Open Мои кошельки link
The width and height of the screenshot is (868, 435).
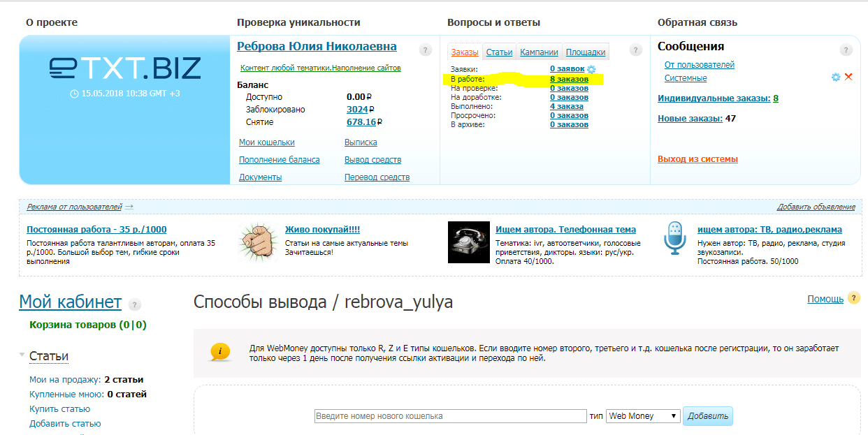point(267,142)
